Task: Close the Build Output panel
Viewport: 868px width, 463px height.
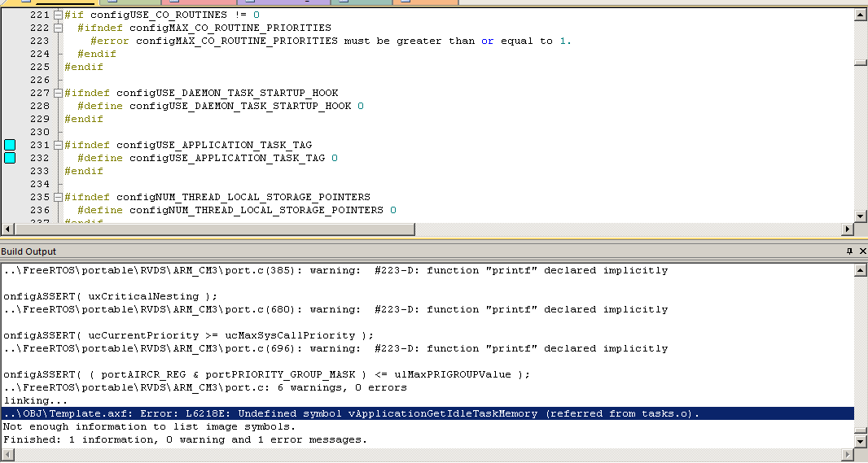Action: (x=861, y=251)
